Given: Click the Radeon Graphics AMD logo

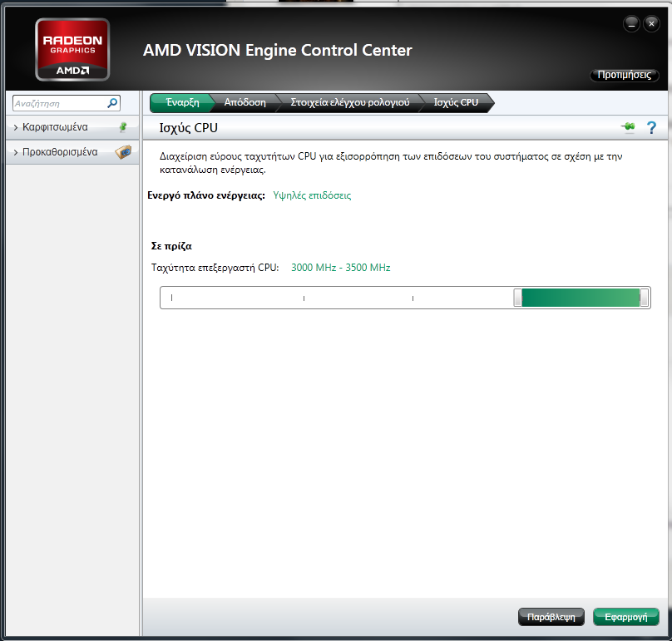Looking at the screenshot, I should coord(72,49).
